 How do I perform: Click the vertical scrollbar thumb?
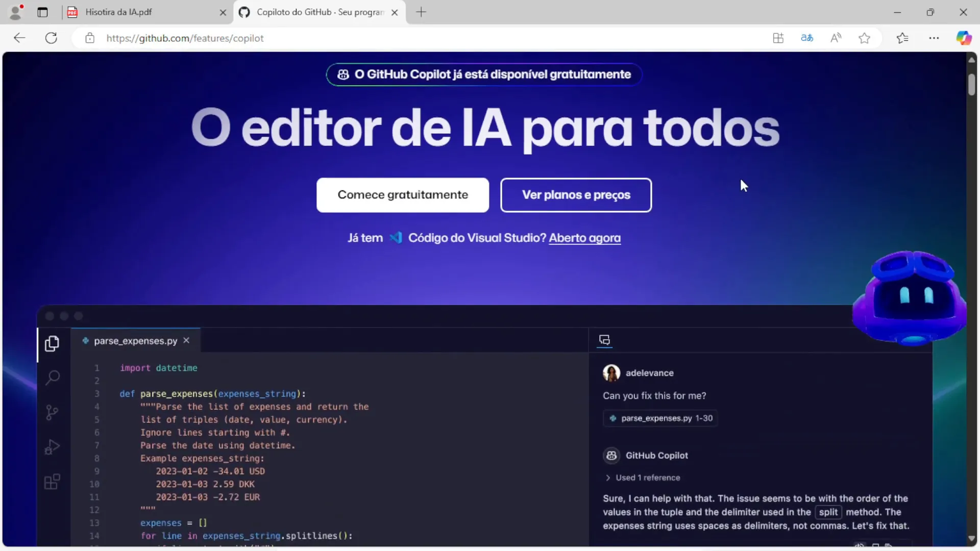click(x=971, y=84)
